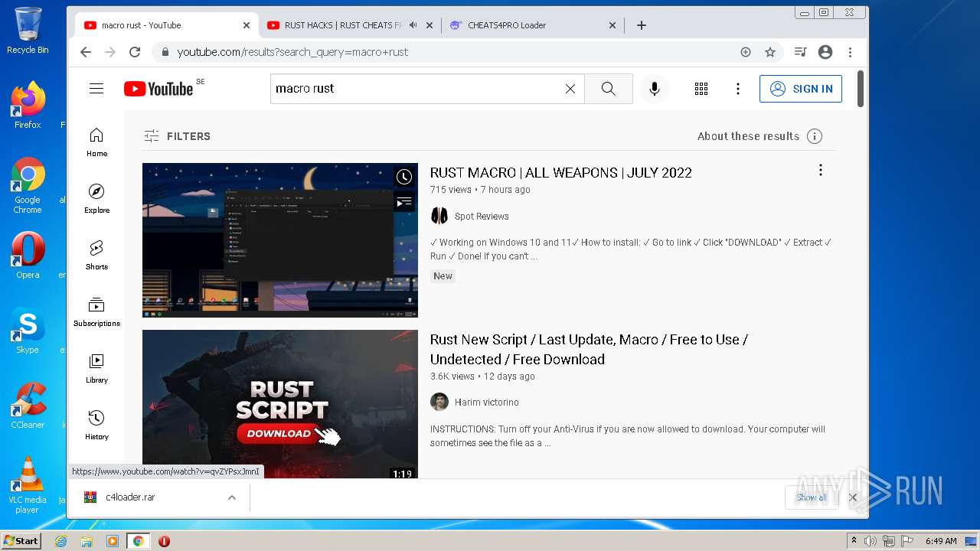The image size is (980, 551).
Task: Open Chrome's three-dot menu
Action: [x=850, y=52]
